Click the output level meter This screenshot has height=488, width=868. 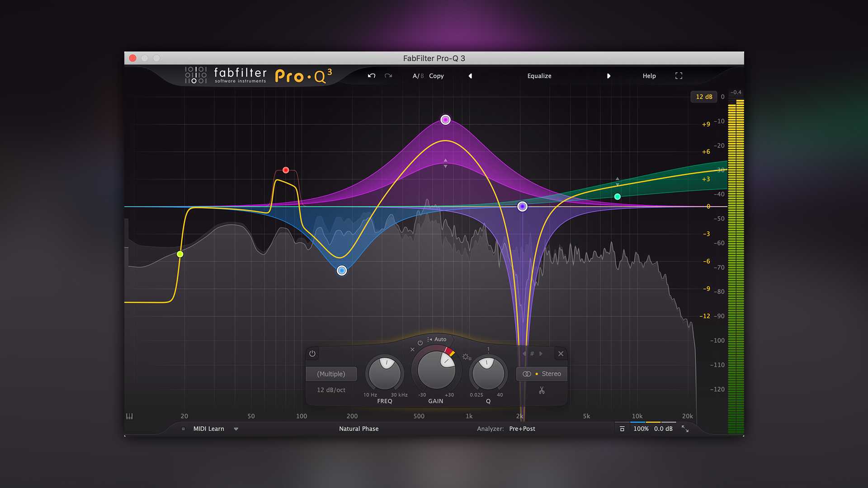736,267
